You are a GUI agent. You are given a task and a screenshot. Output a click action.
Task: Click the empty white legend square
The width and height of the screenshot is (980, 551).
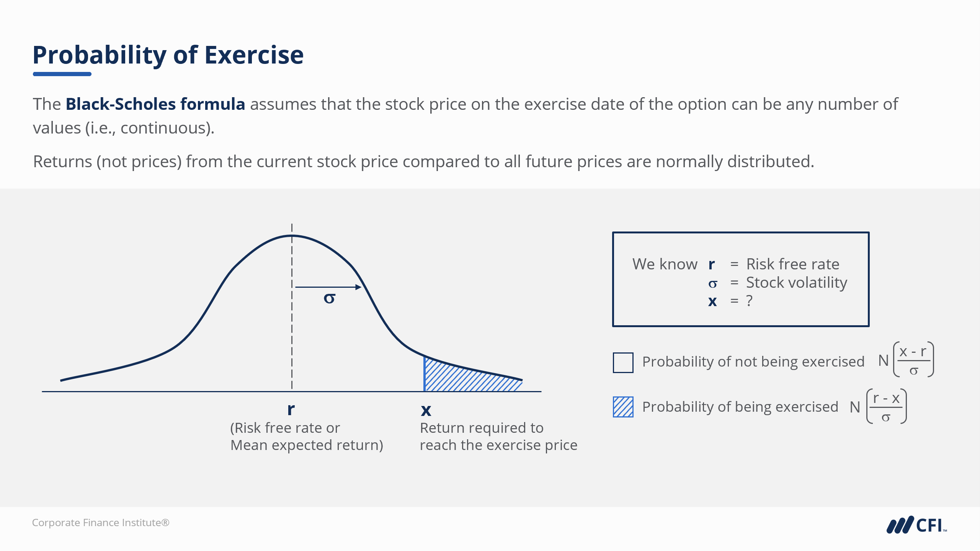623,362
